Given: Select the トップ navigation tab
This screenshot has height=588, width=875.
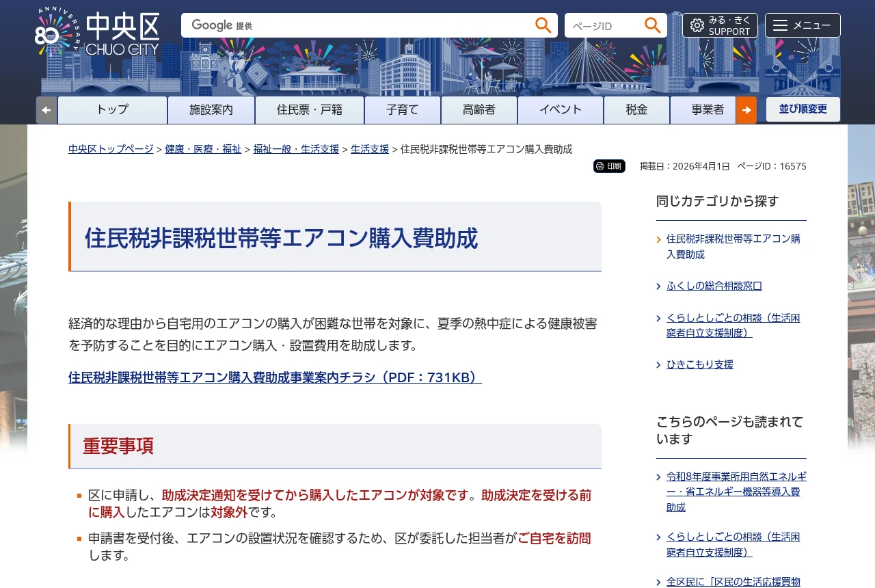Looking at the screenshot, I should pyautogui.click(x=112, y=110).
